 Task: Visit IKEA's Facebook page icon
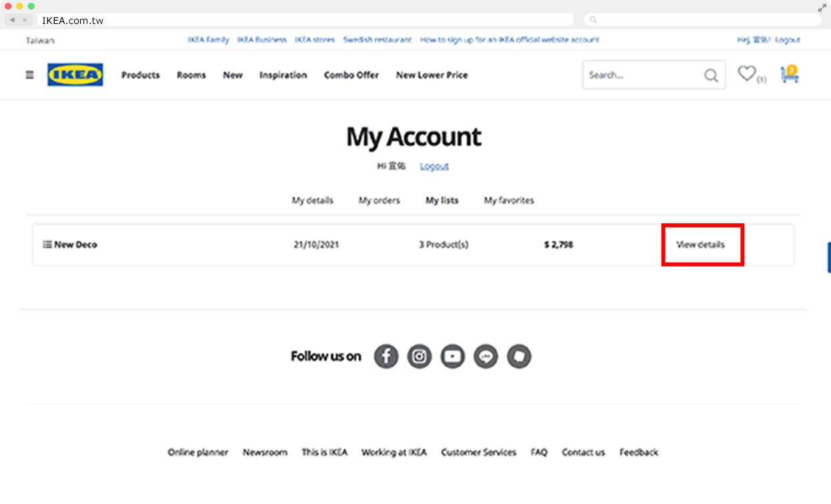pos(386,357)
